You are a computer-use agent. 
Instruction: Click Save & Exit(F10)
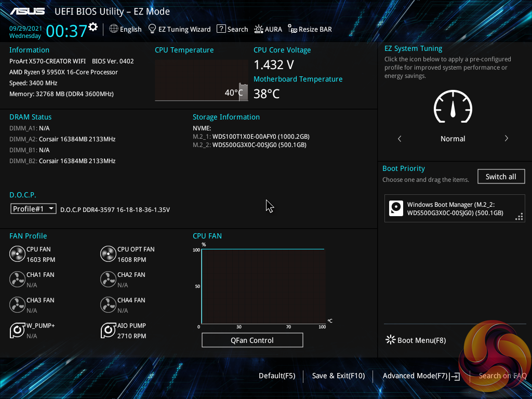coord(338,376)
